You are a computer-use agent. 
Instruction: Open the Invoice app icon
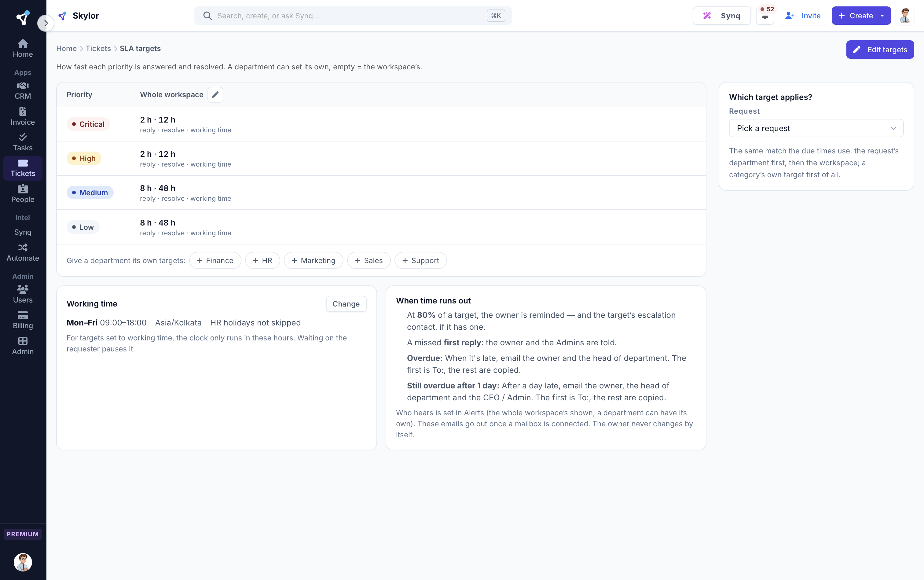coord(23,112)
